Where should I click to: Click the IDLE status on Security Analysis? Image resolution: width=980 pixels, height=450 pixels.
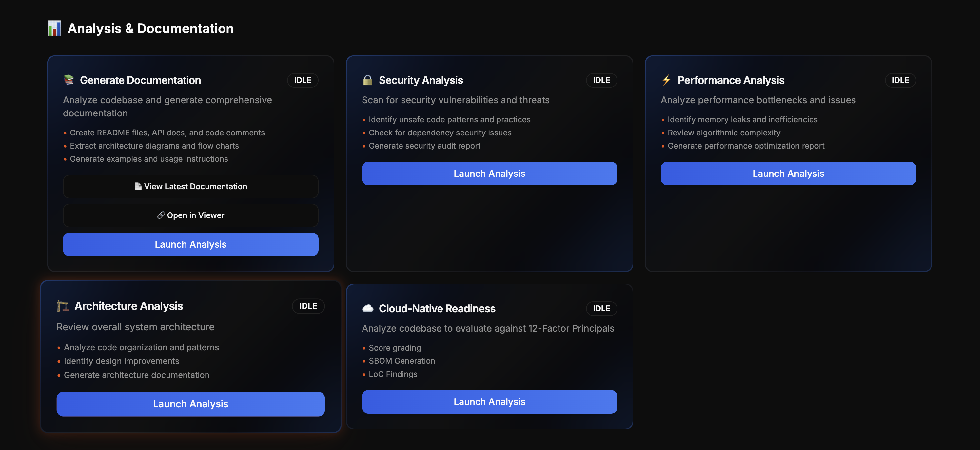tap(601, 80)
